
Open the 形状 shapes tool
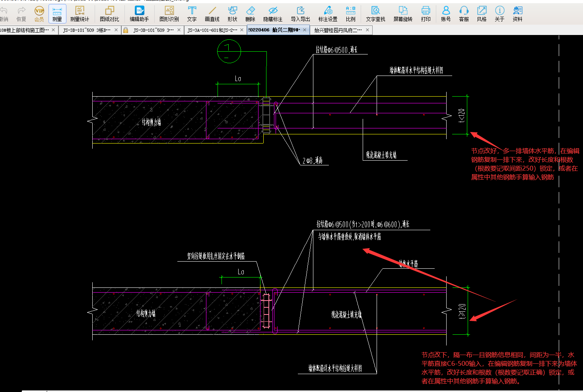tap(232, 14)
